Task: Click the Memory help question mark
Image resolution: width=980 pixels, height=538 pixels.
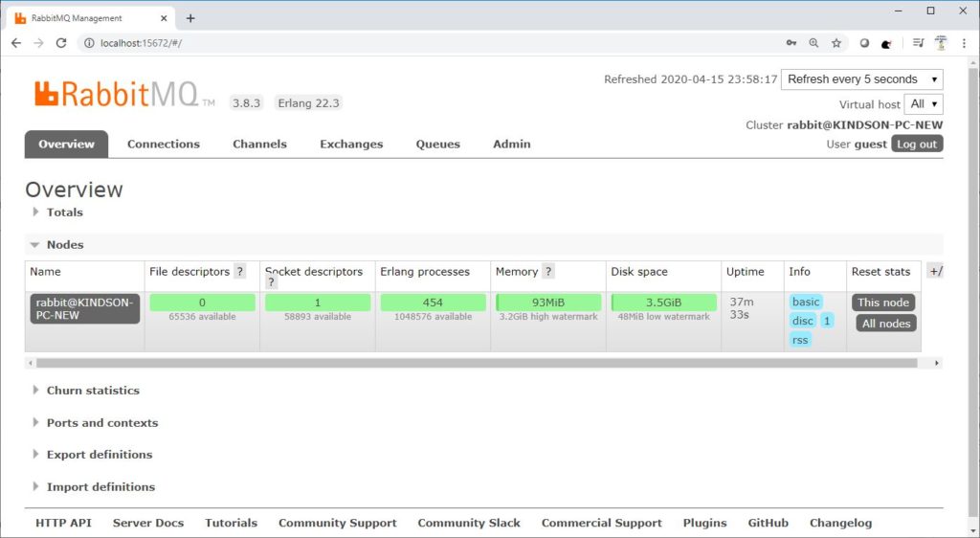Action: pyautogui.click(x=548, y=272)
